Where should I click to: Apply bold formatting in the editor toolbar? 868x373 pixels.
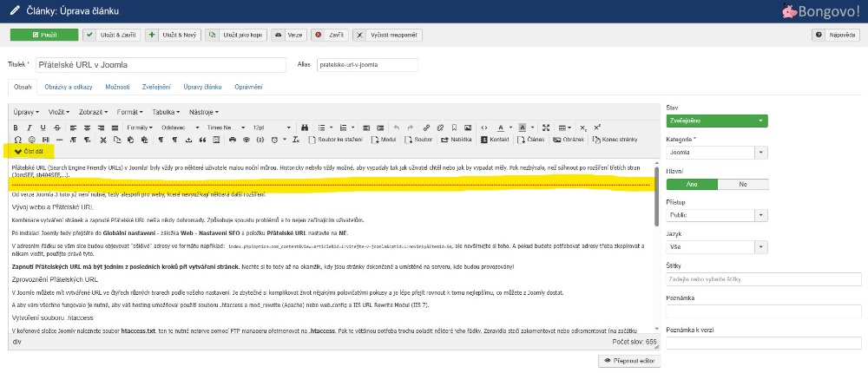click(x=16, y=127)
